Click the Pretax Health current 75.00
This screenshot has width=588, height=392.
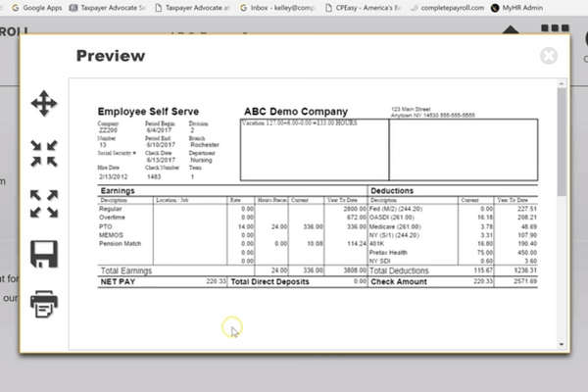click(485, 253)
